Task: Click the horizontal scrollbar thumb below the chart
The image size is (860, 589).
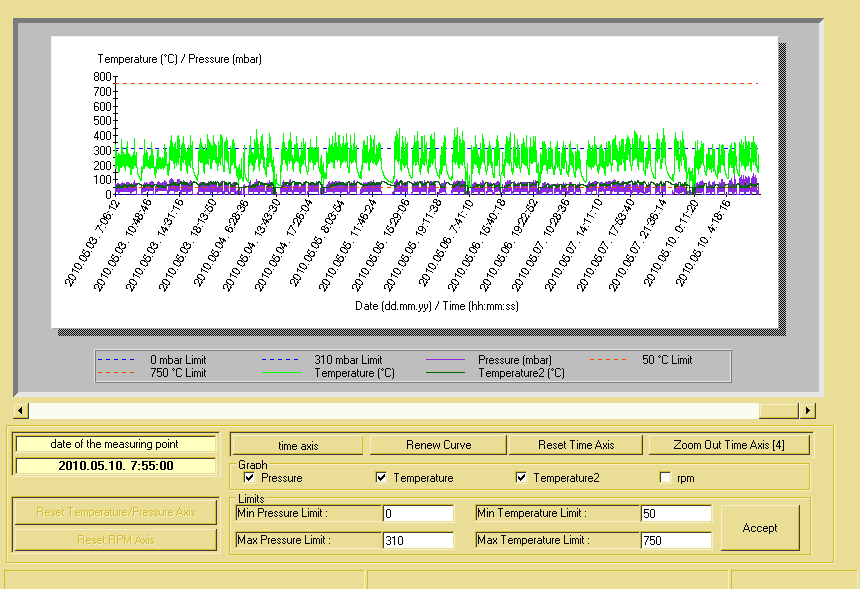Action: click(x=779, y=410)
